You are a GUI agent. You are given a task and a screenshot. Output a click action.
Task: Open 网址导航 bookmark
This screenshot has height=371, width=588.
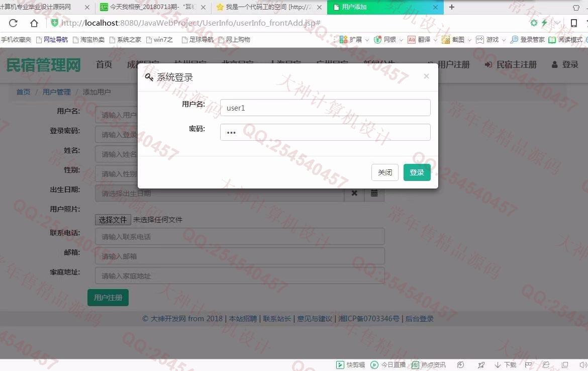(x=52, y=39)
